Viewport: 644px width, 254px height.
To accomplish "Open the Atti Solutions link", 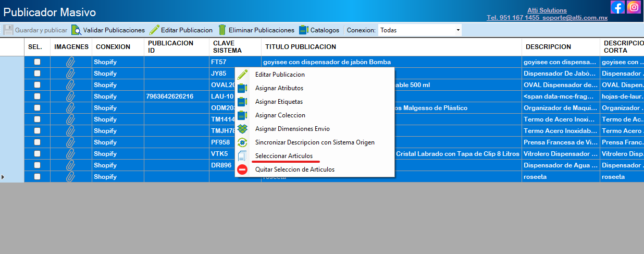I will pyautogui.click(x=547, y=10).
